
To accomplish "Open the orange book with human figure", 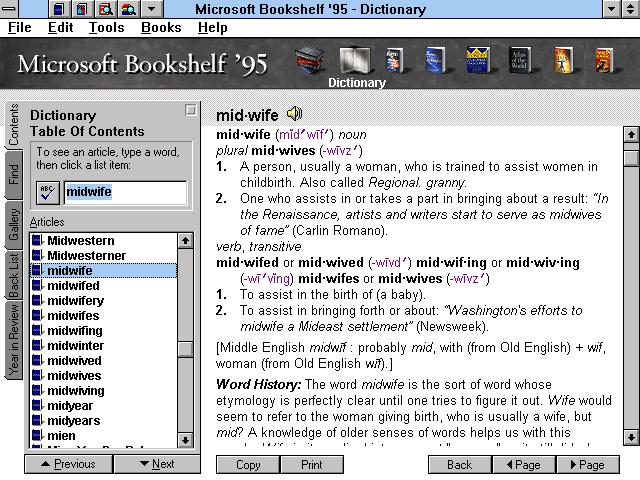I will [564, 60].
